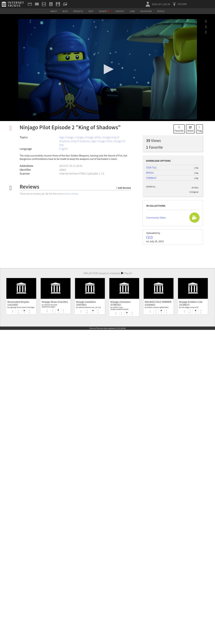Play the Ninjago video
Viewport: 215px width, 644px height.
[108, 69]
